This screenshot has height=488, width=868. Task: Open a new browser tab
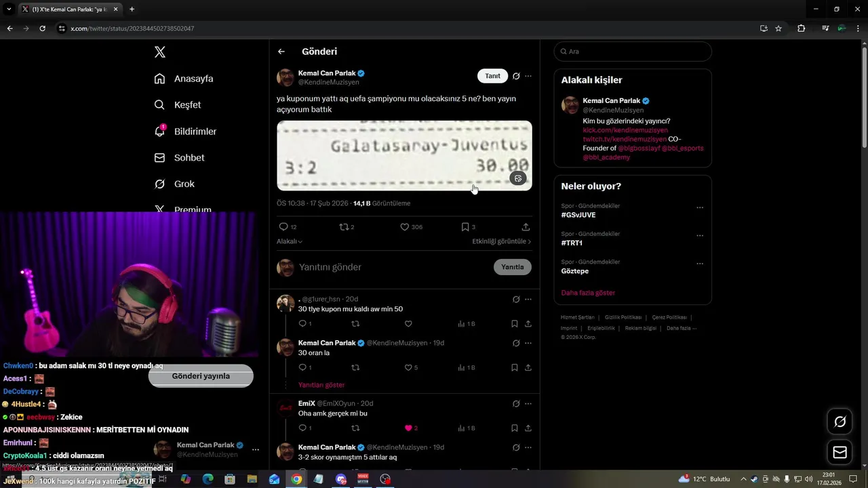click(x=132, y=9)
